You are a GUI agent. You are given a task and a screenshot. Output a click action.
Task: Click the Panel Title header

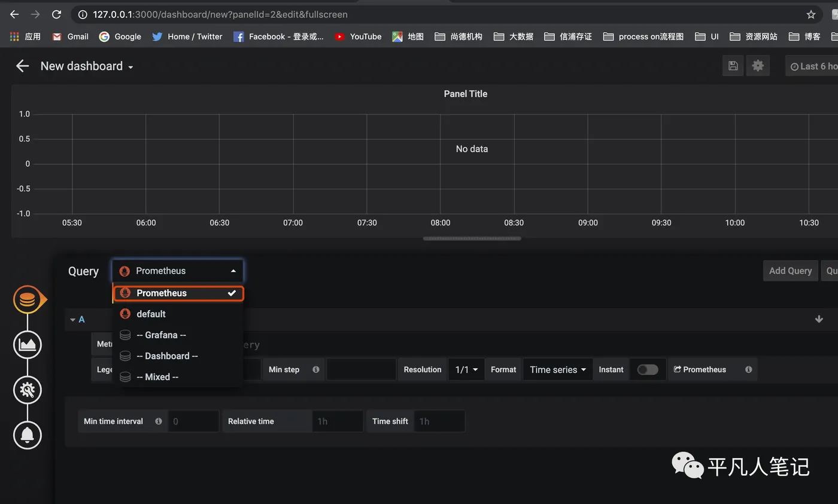[465, 93]
